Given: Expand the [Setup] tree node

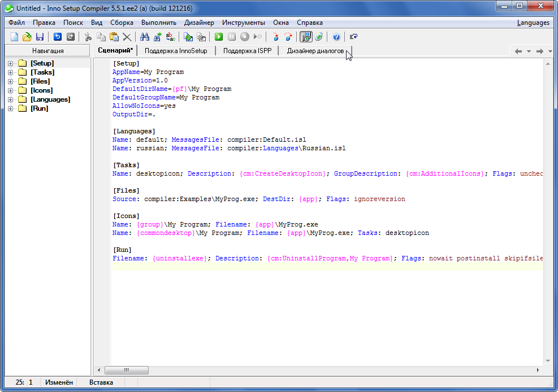Looking at the screenshot, I should [10, 63].
